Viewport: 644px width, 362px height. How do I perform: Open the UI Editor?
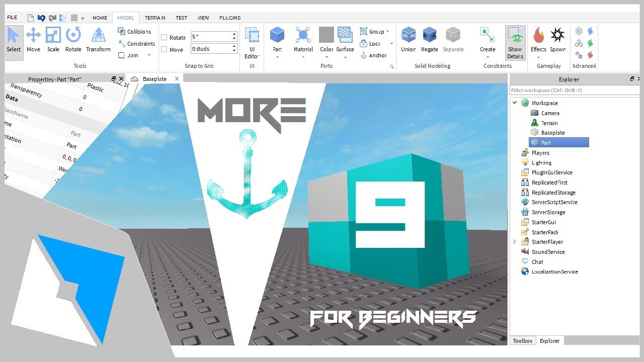point(252,43)
